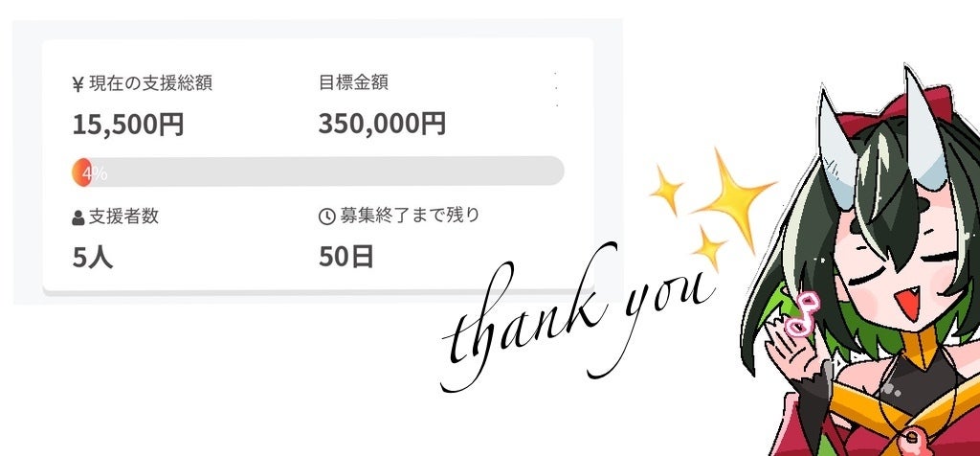
Task: Click the 現在の支援総額 label
Action: (150, 83)
